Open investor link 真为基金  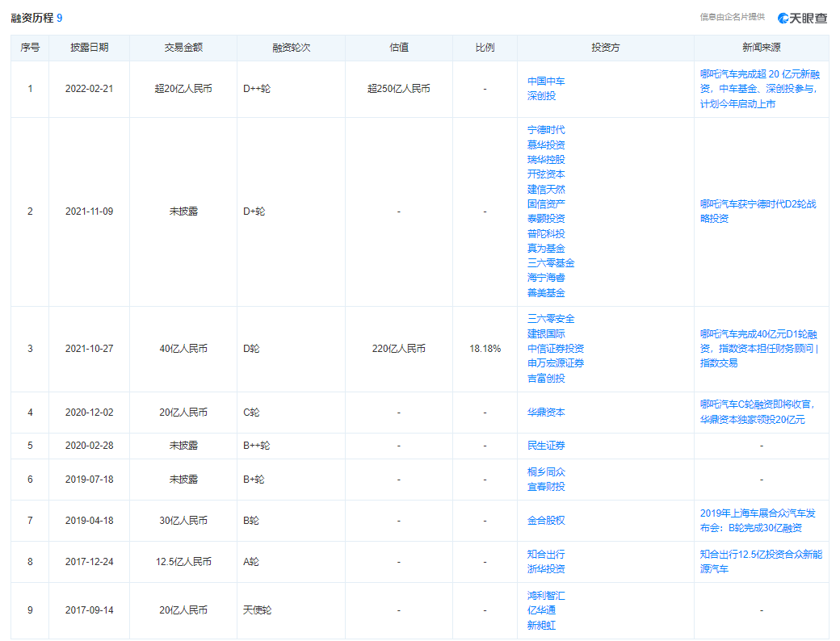tap(546, 249)
